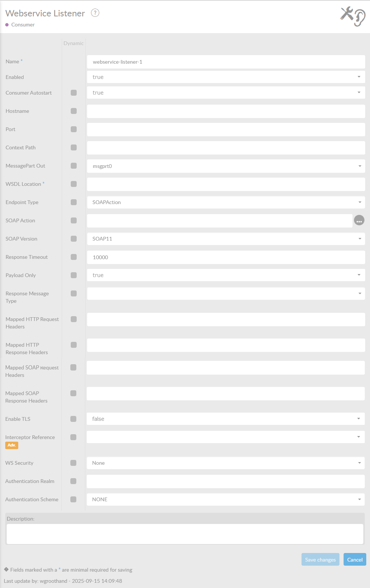Click the Description text area

(x=185, y=534)
